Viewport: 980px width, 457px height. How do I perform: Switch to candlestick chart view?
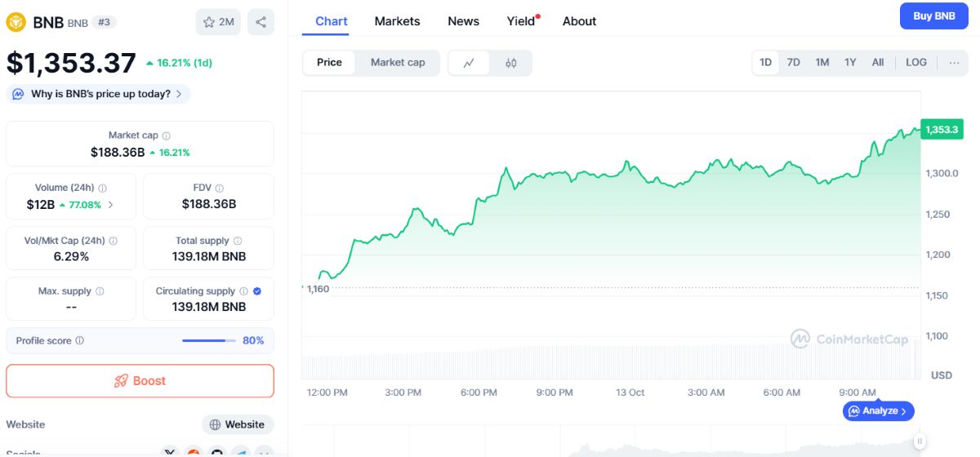coord(511,63)
